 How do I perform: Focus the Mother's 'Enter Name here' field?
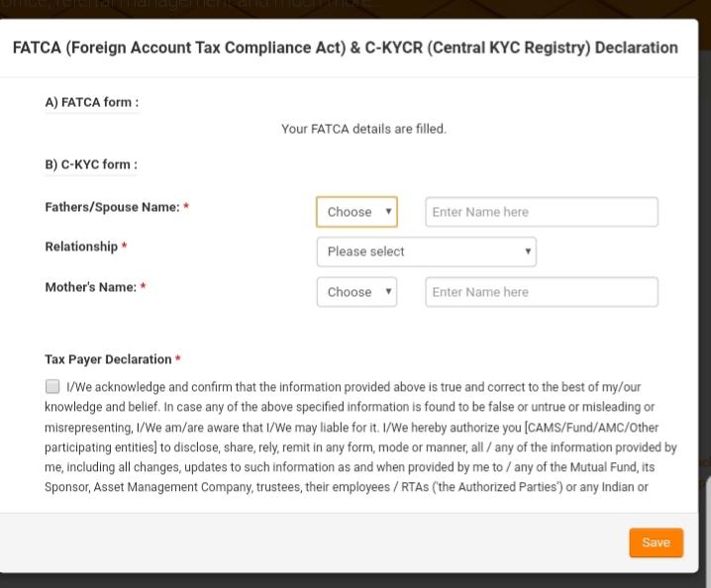coord(541,292)
